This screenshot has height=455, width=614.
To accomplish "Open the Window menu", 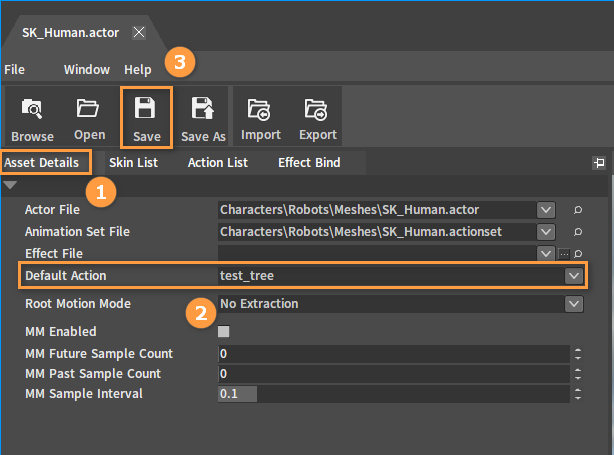I will 87,70.
